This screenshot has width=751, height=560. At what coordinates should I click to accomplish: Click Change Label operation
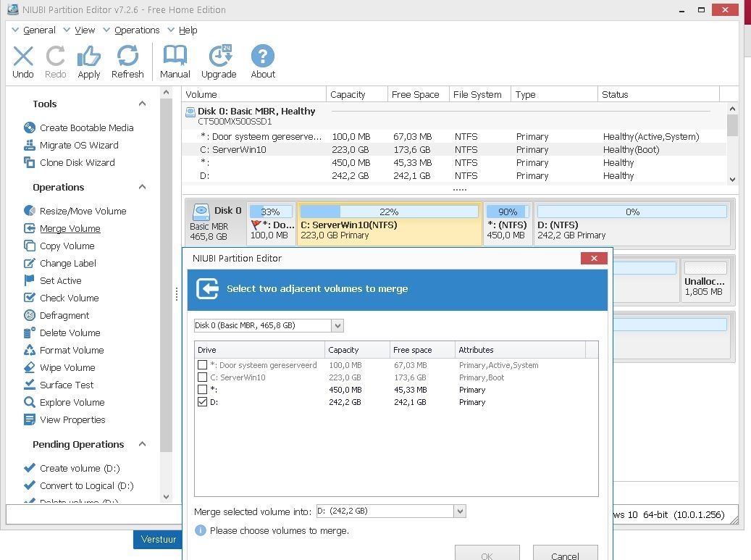(67, 264)
